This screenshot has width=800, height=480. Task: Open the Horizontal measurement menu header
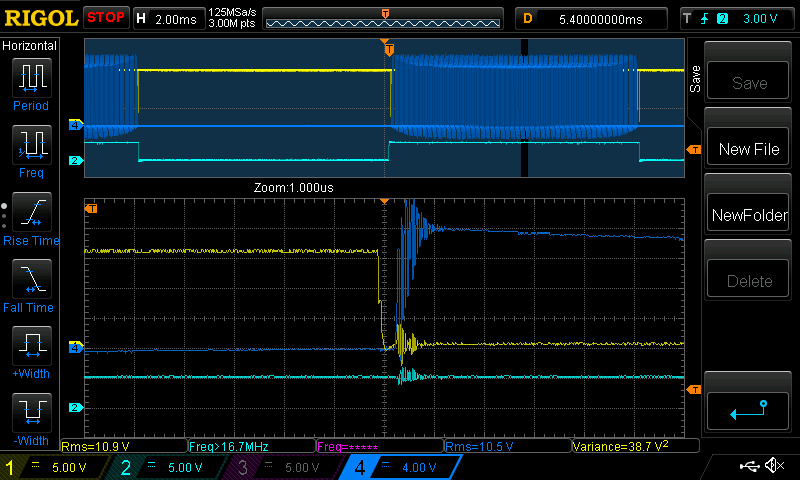click(x=30, y=46)
